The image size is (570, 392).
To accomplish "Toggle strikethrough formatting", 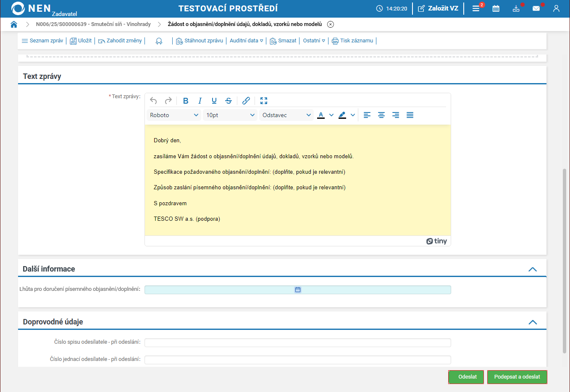I will coord(229,101).
